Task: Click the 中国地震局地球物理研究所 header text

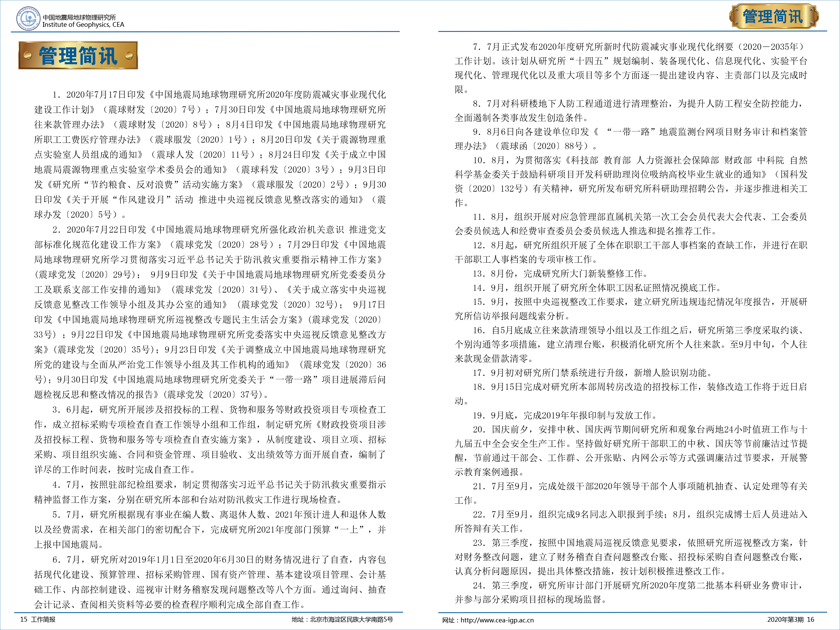Action: pyautogui.click(x=79, y=17)
